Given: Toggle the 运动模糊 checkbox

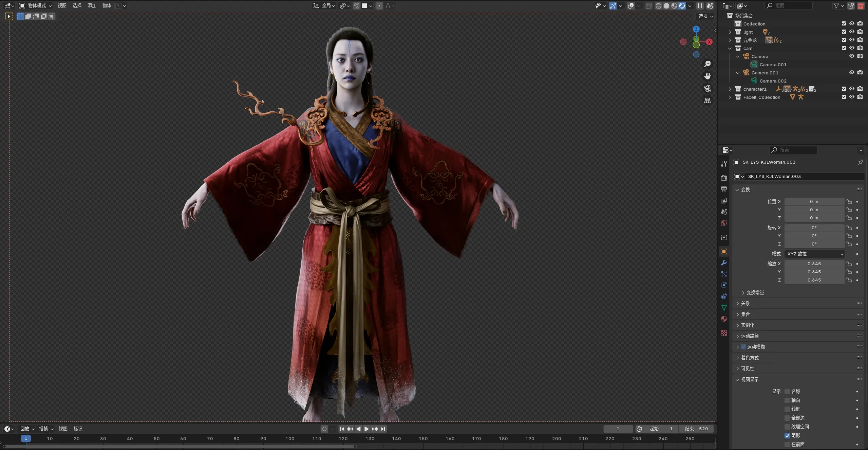Looking at the screenshot, I should [743, 347].
